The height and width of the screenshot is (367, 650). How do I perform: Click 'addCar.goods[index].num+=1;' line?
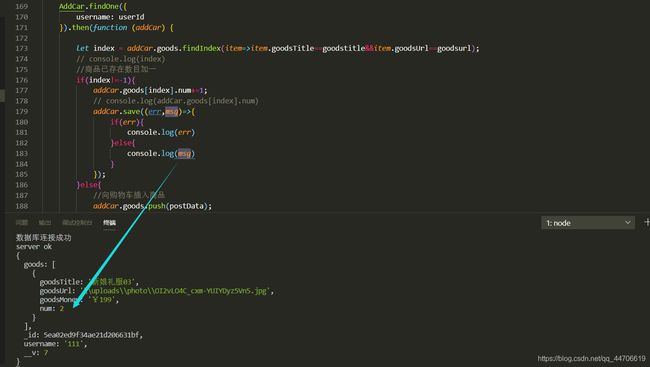pyautogui.click(x=150, y=90)
